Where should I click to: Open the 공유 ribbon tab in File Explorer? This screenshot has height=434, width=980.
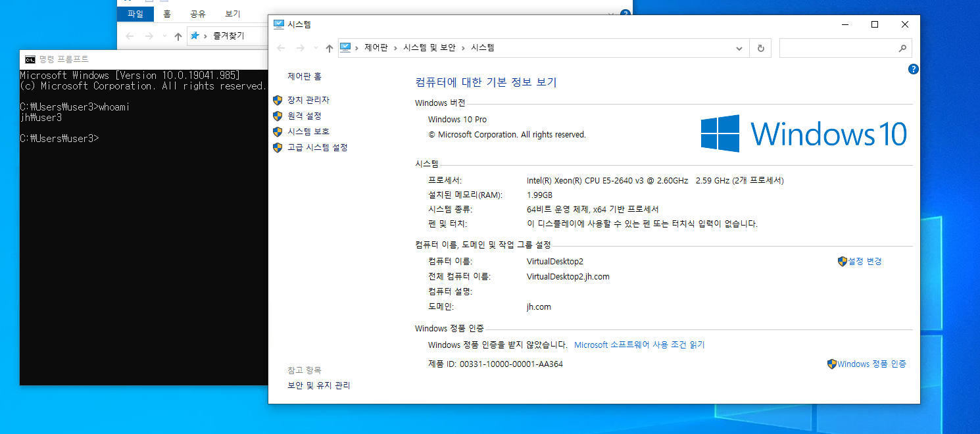click(x=198, y=14)
